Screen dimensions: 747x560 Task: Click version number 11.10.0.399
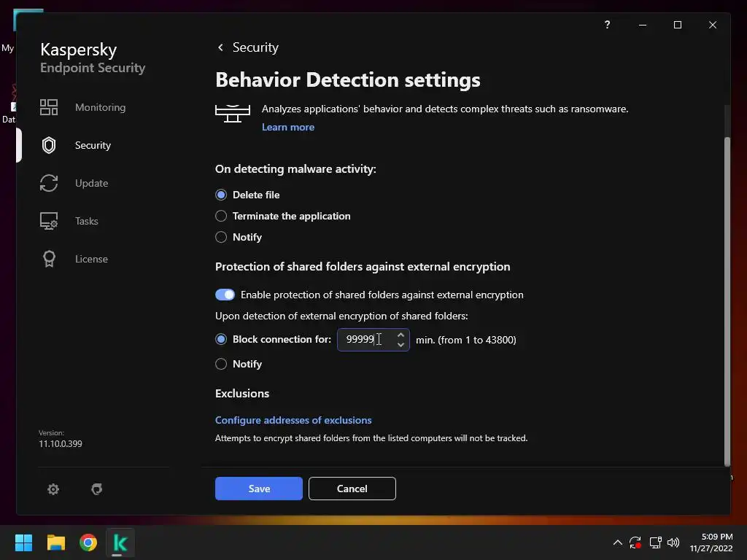coord(61,444)
